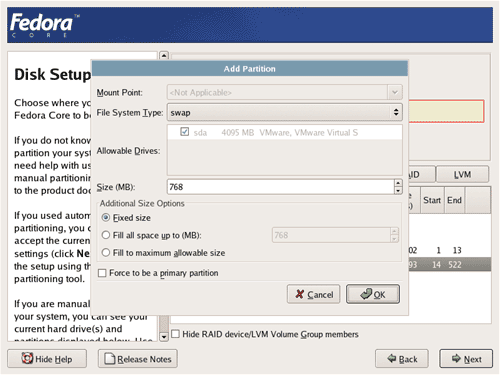Proceed with the Next button
This screenshot has height=375, width=500.
click(x=466, y=359)
